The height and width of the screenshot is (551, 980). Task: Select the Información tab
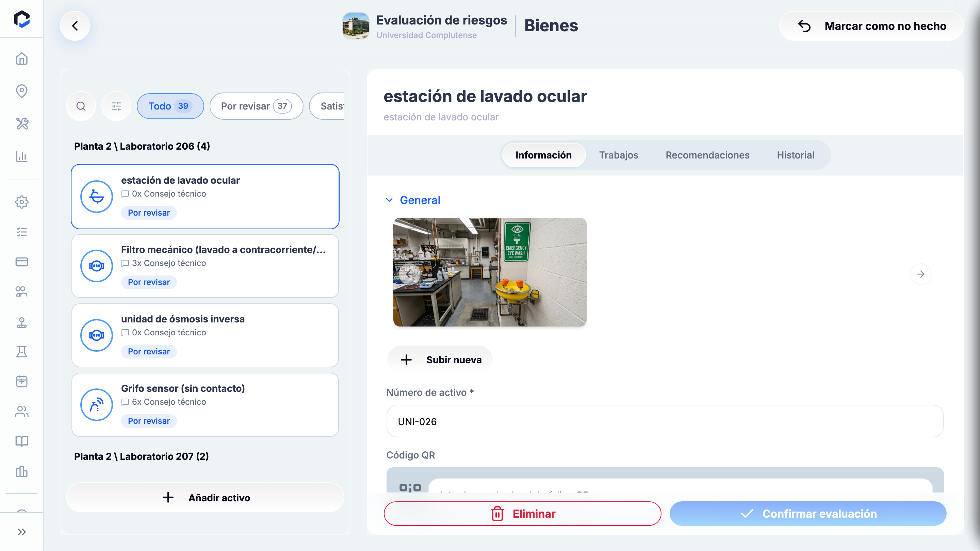coord(544,155)
